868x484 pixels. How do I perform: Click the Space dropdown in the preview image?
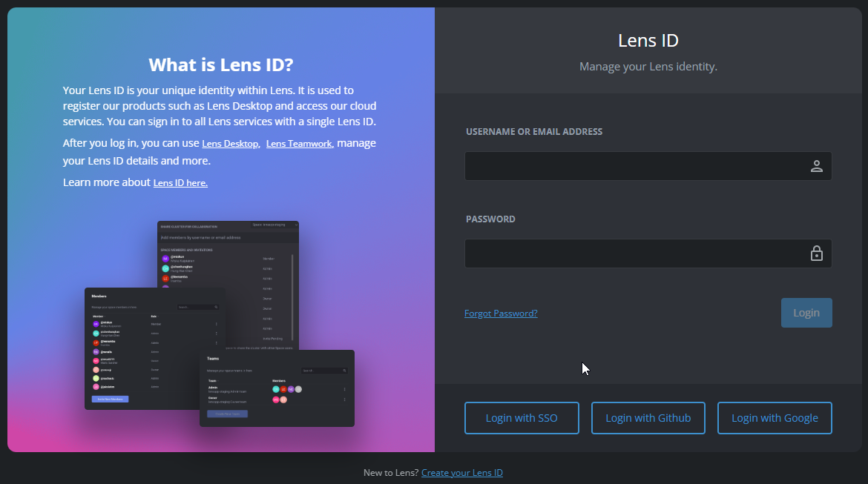[274, 225]
